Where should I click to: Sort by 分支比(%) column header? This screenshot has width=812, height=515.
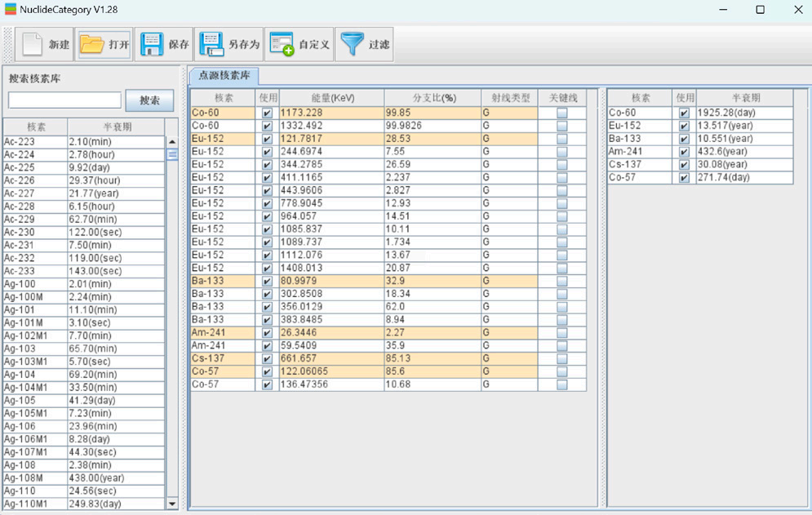tap(433, 98)
